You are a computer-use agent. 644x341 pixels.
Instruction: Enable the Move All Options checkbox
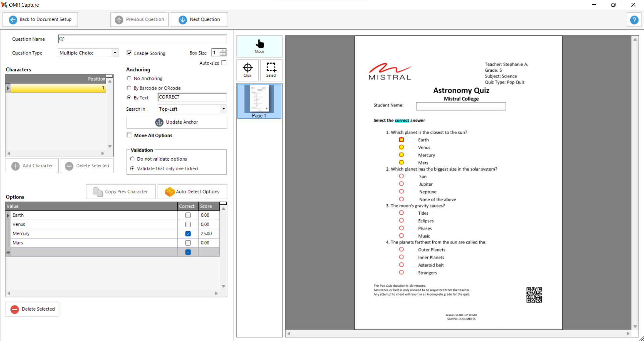point(129,135)
